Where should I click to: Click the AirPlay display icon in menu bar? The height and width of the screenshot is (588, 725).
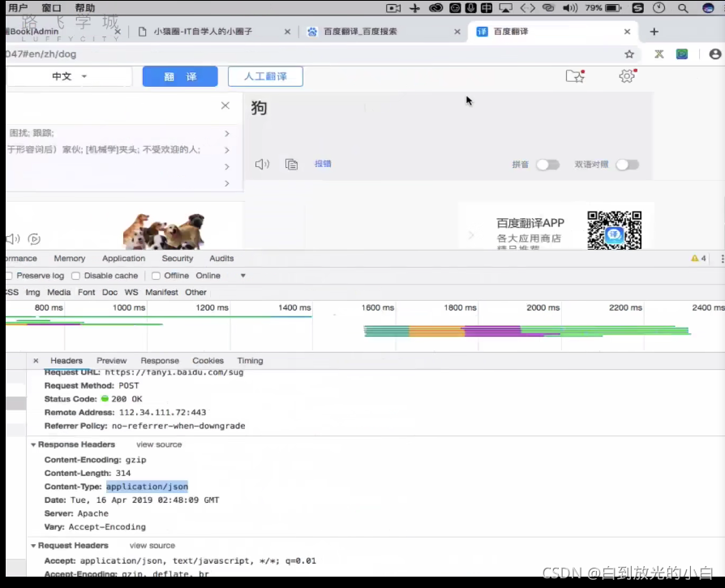[505, 8]
